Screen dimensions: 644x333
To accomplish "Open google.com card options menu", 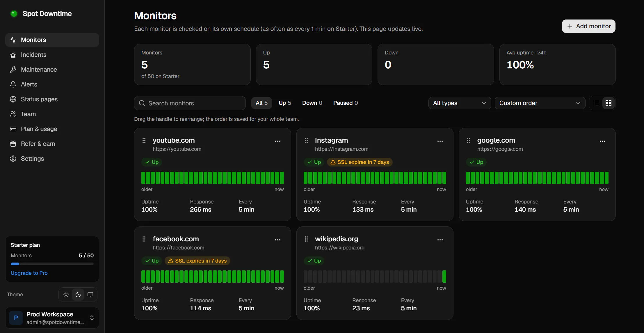I will tap(602, 141).
